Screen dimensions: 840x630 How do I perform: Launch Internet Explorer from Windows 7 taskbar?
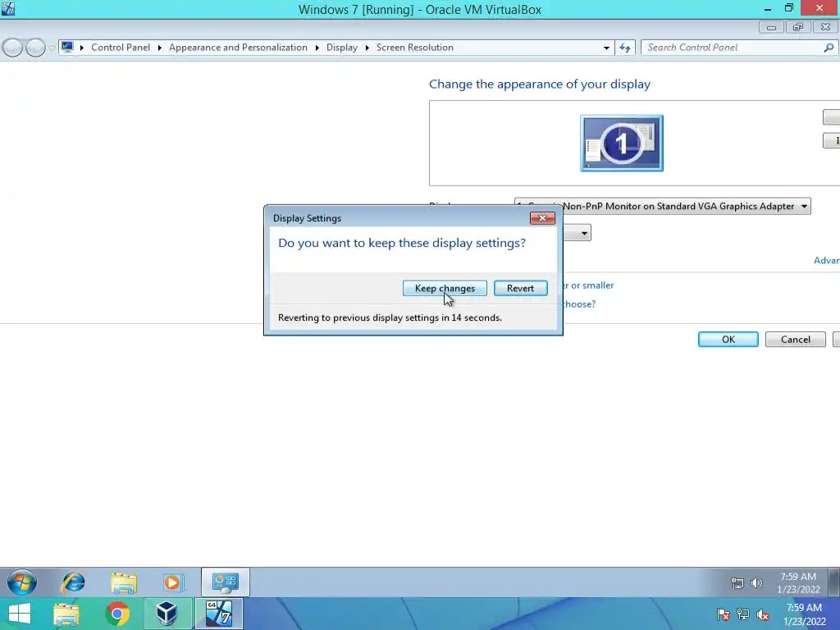(x=73, y=582)
